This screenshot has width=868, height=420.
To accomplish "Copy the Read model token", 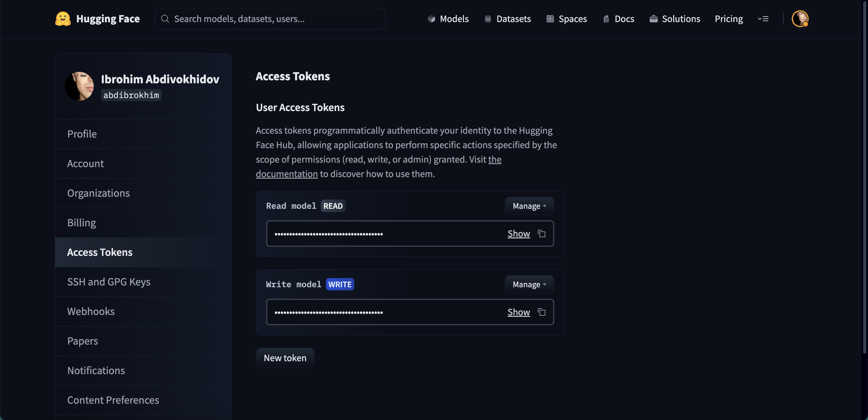I will point(542,234).
